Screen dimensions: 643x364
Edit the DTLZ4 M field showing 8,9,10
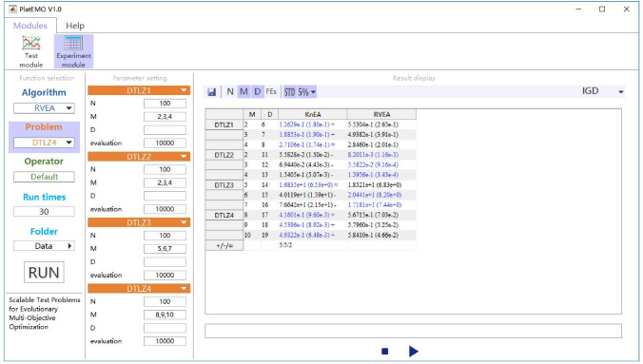coord(165,315)
